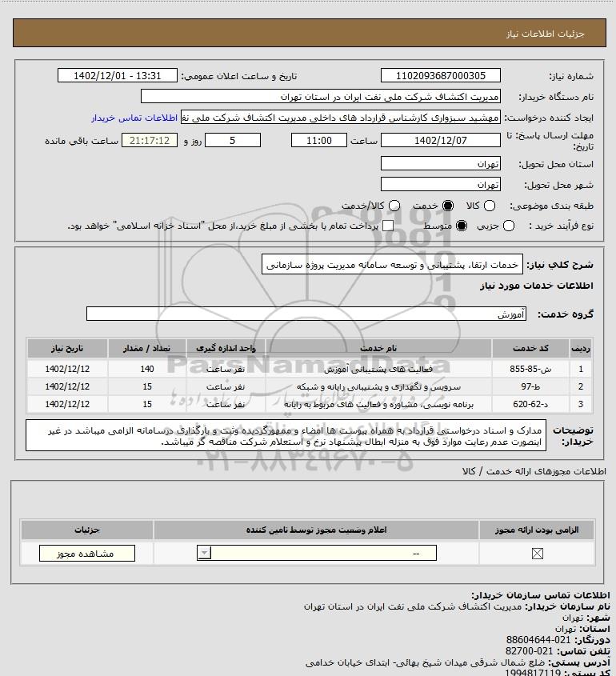Image resolution: width=616 pixels, height=676 pixels.
Task: Click the کد خدمت column header
Action: click(x=530, y=348)
